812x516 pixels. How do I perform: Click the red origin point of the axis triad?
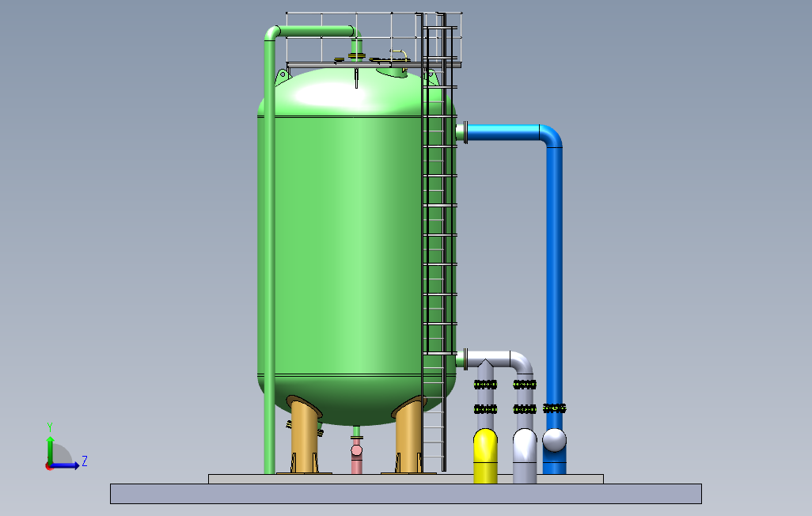[x=49, y=467]
